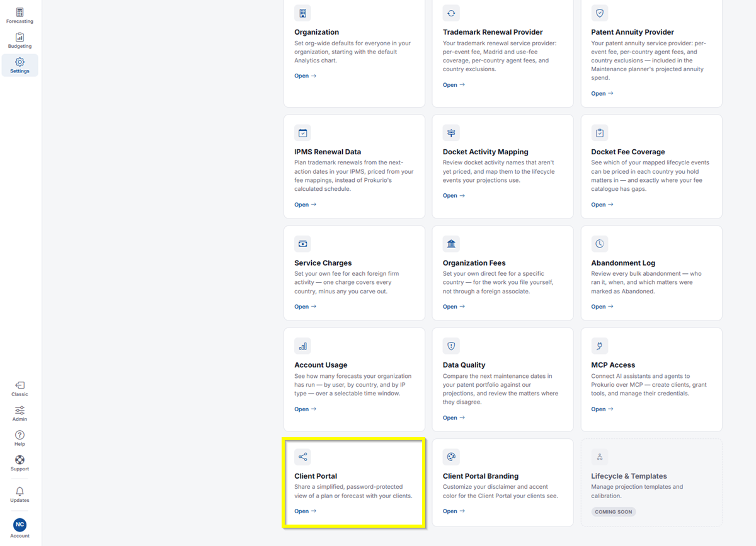Click the Organization Fees bank icon
This screenshot has height=546, width=756.
pos(451,244)
